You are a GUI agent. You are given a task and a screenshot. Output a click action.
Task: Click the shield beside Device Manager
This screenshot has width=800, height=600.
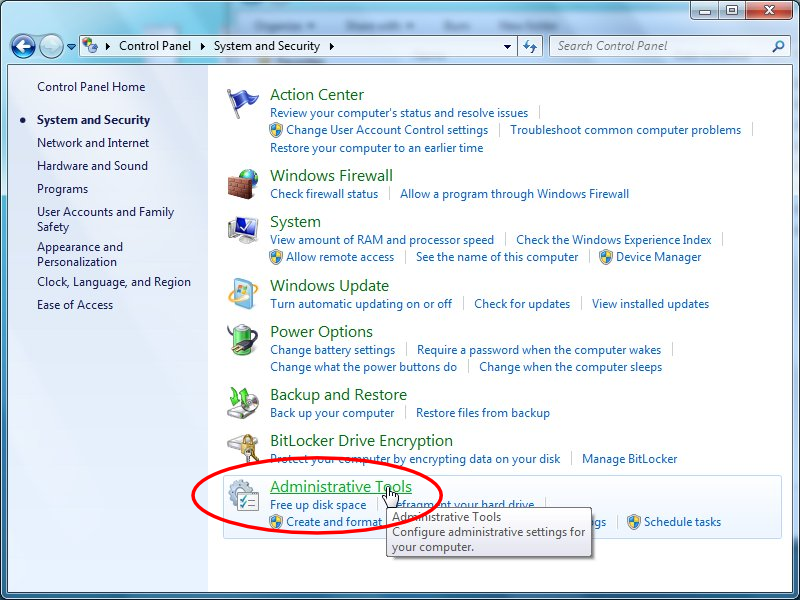tap(605, 257)
